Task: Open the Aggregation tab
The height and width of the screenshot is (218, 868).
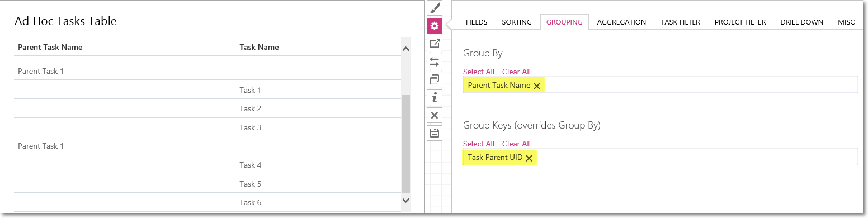Action: (x=621, y=22)
